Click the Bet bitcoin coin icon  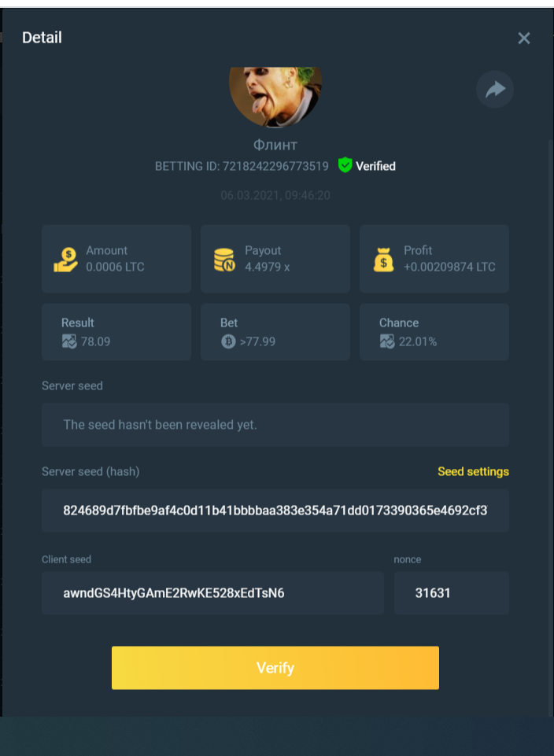coord(228,341)
